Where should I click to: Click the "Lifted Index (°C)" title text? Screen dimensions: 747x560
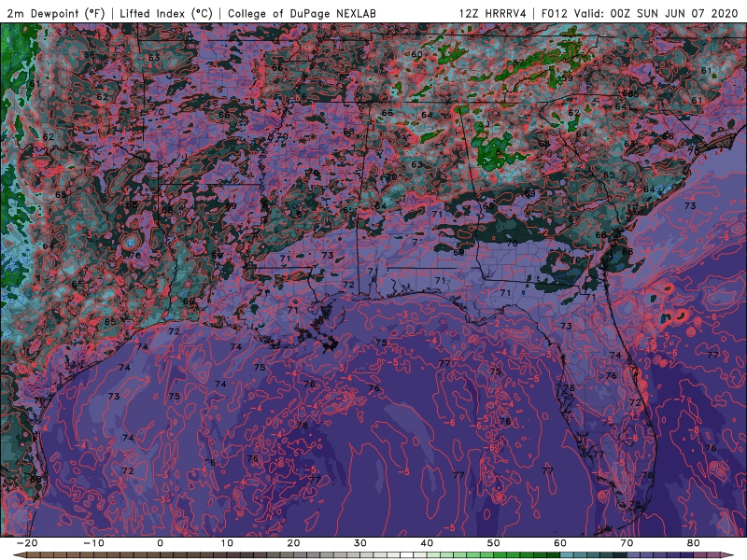pyautogui.click(x=166, y=13)
